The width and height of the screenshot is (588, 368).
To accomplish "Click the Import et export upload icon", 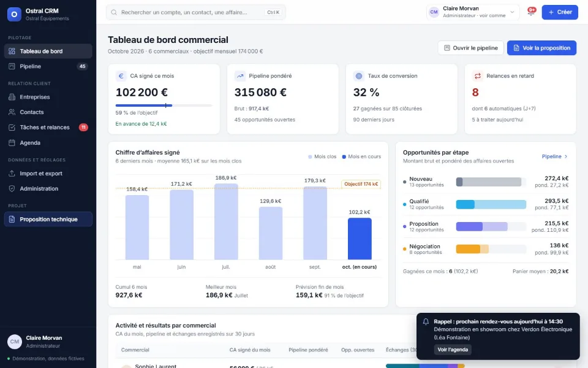I will click(x=12, y=173).
